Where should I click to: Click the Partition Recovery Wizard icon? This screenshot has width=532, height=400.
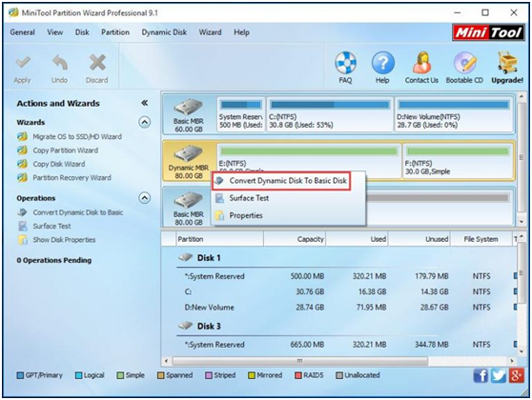pos(22,178)
